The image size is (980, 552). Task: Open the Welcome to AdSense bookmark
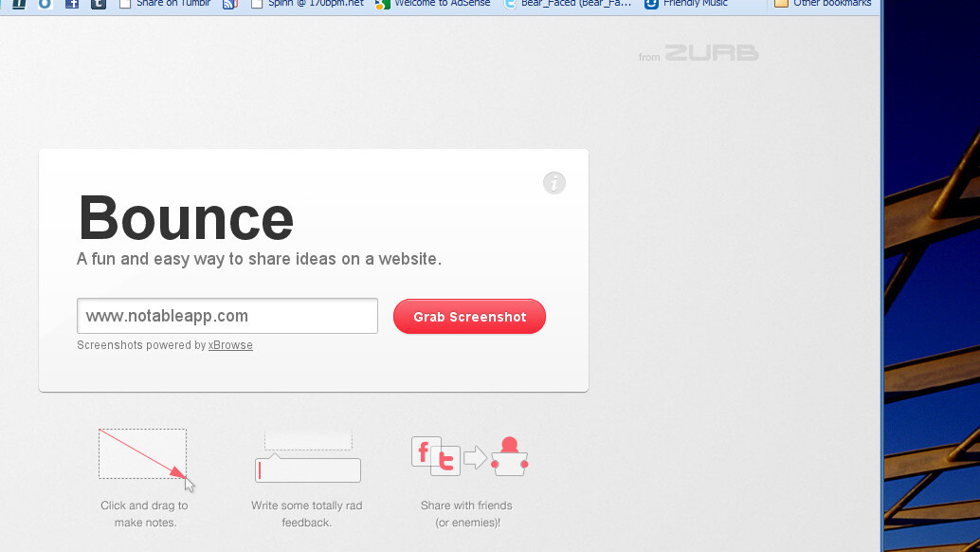tap(432, 4)
